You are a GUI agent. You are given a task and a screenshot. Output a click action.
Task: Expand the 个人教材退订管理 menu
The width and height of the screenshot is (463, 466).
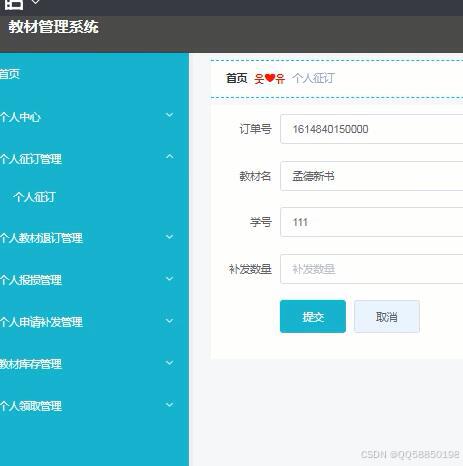(x=94, y=238)
